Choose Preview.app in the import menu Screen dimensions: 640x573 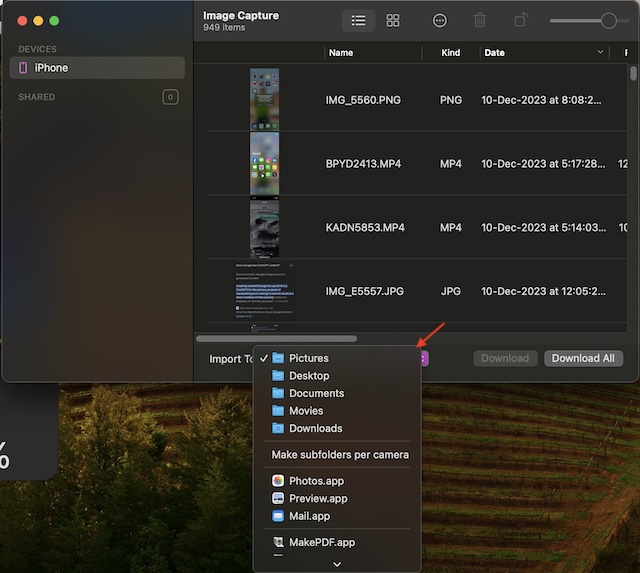317,498
